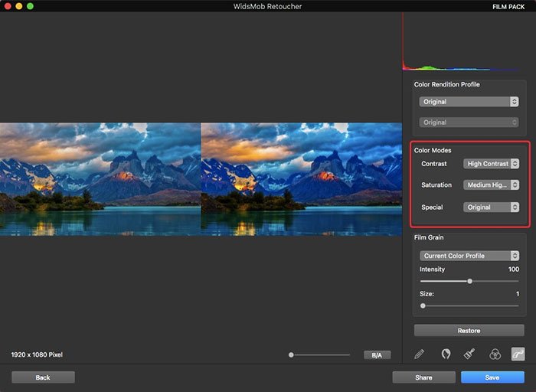This screenshot has height=392, width=536.
Task: Click the Film Grain Size slider handle
Action: click(x=423, y=306)
